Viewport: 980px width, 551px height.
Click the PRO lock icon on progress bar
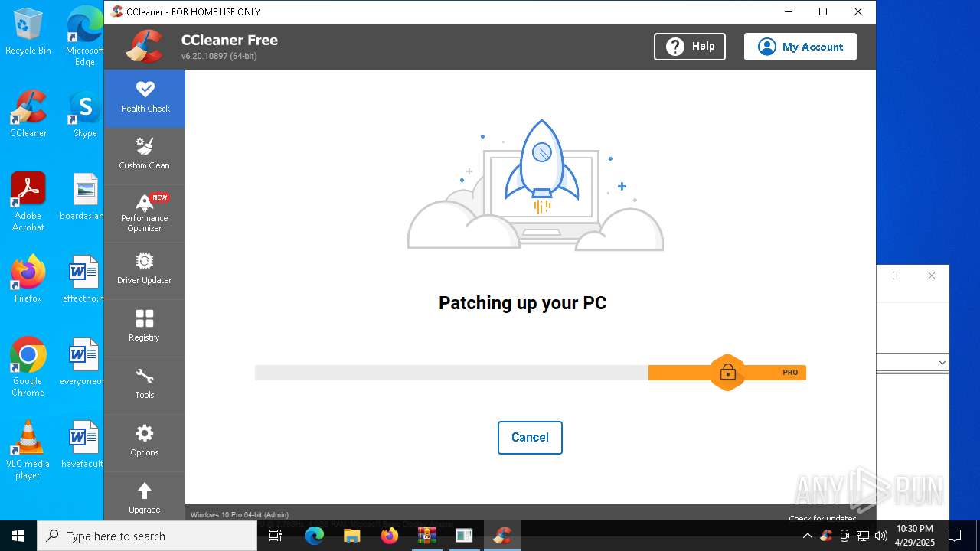tap(727, 373)
